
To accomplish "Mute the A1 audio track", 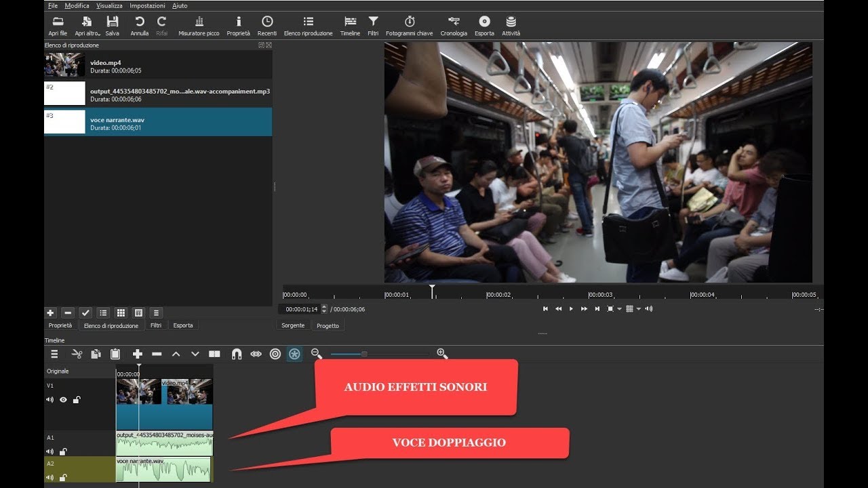I will [50, 452].
